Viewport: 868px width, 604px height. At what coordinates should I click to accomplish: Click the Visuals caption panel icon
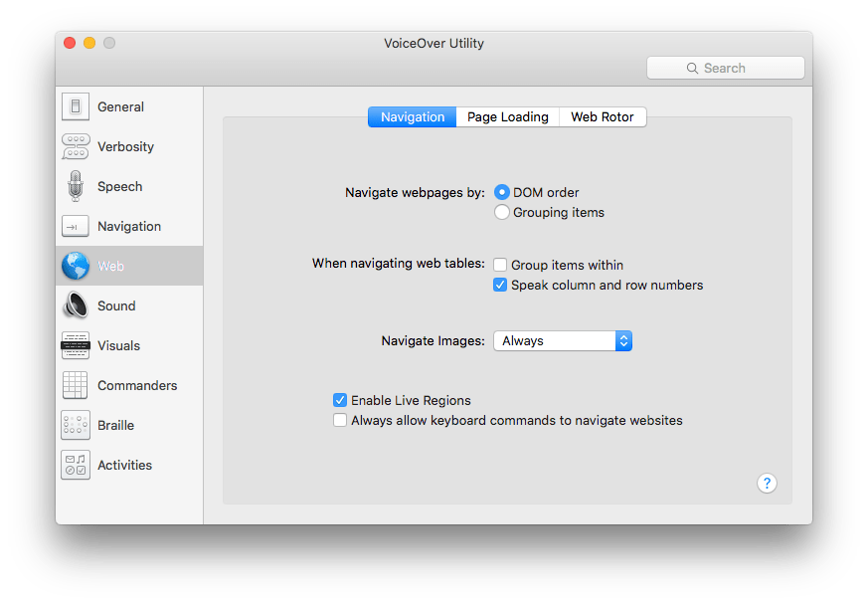tap(76, 345)
